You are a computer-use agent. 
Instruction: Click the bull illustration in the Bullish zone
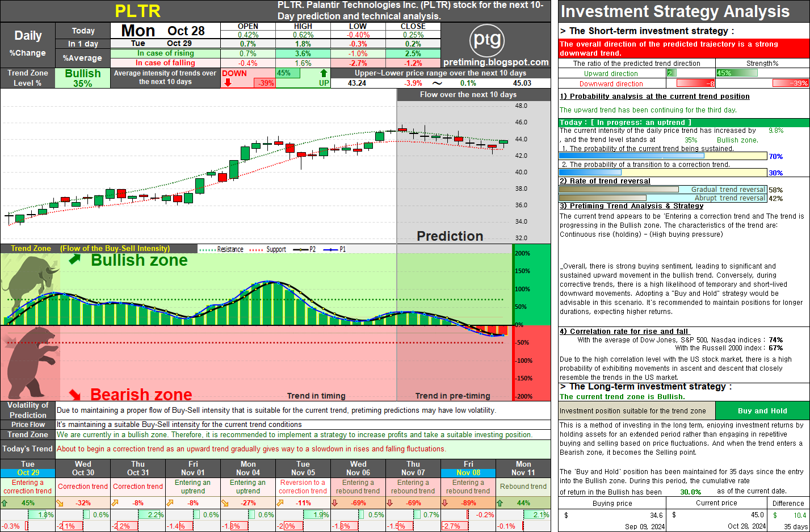[31, 284]
